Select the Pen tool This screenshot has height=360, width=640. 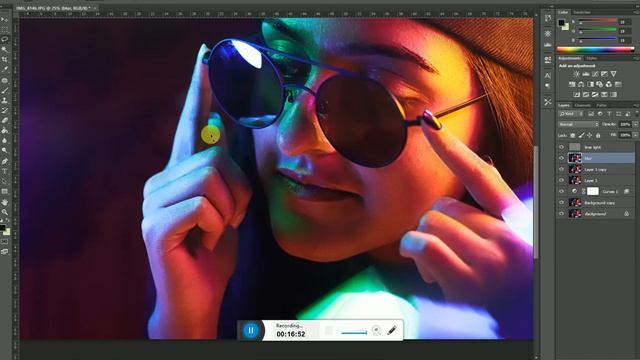pos(4,161)
